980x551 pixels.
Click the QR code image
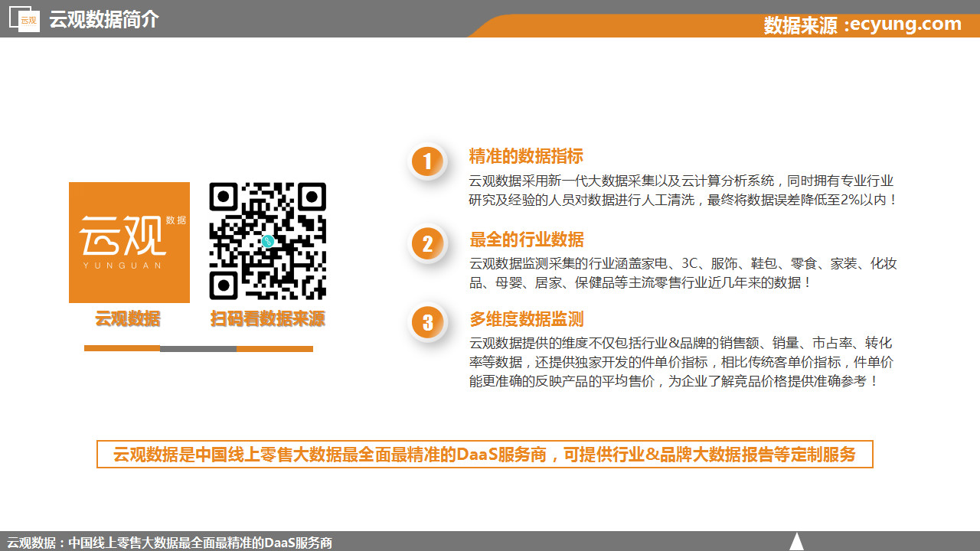point(268,241)
